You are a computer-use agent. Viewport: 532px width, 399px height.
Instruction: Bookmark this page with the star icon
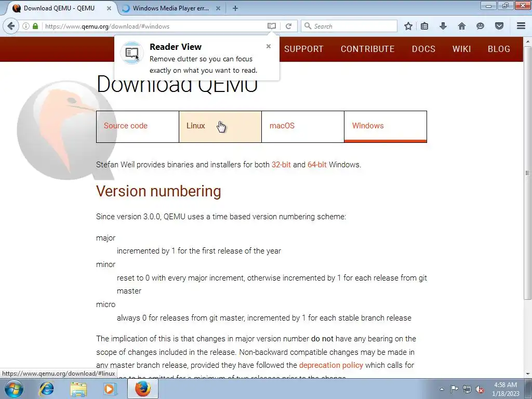(x=408, y=26)
